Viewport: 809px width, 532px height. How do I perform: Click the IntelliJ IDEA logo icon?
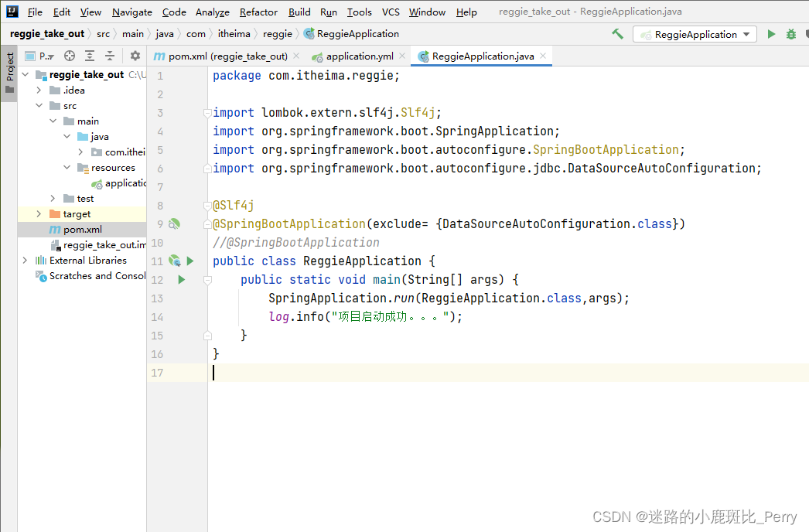[x=10, y=11]
